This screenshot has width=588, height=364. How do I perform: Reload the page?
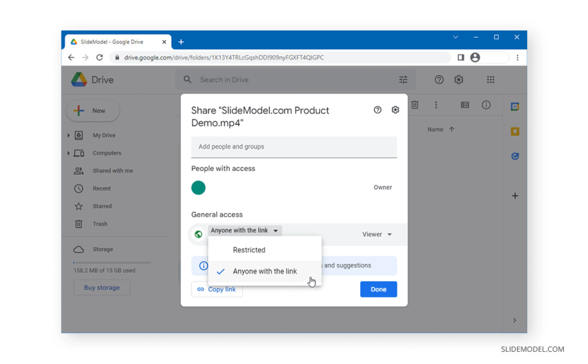(x=99, y=57)
